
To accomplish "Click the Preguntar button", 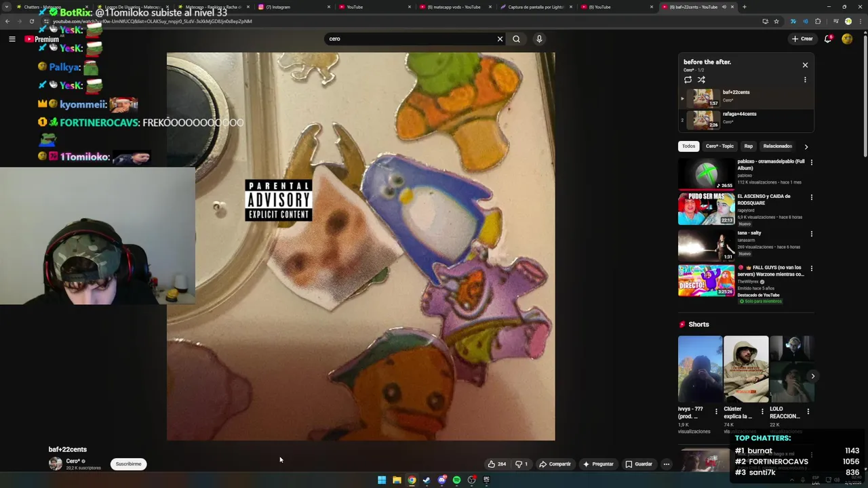I will click(598, 464).
